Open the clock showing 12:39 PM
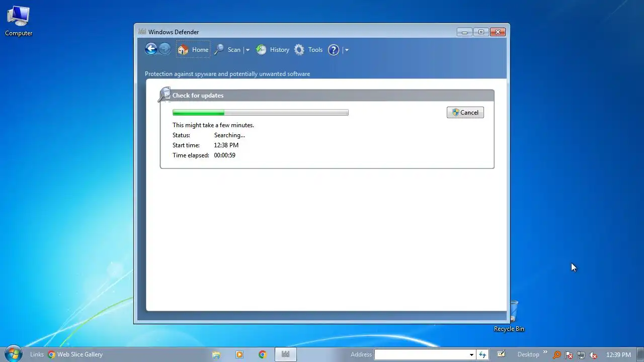The image size is (644, 362). (618, 354)
